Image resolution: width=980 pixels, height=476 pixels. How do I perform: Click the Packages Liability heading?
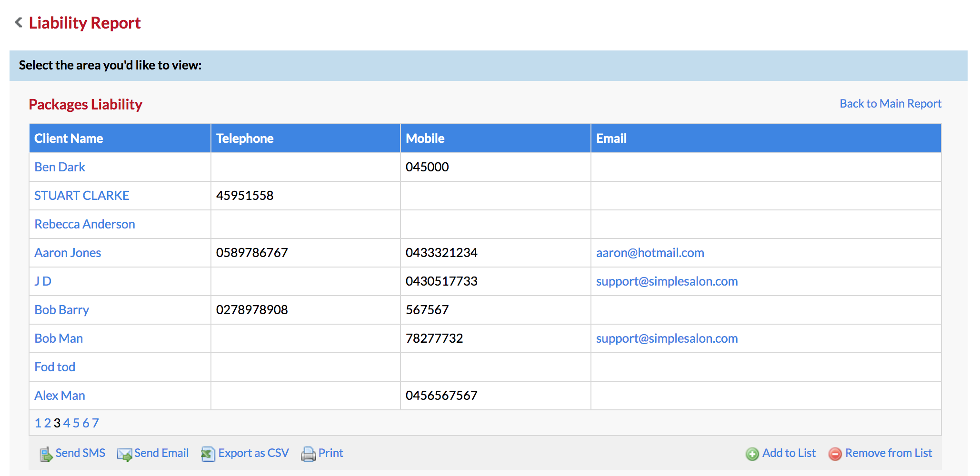[86, 105]
